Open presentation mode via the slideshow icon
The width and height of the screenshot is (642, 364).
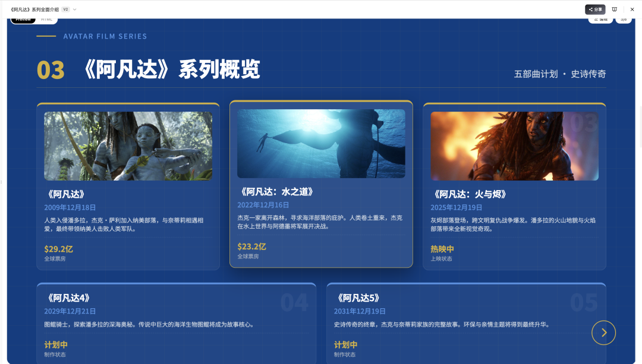pyautogui.click(x=614, y=10)
